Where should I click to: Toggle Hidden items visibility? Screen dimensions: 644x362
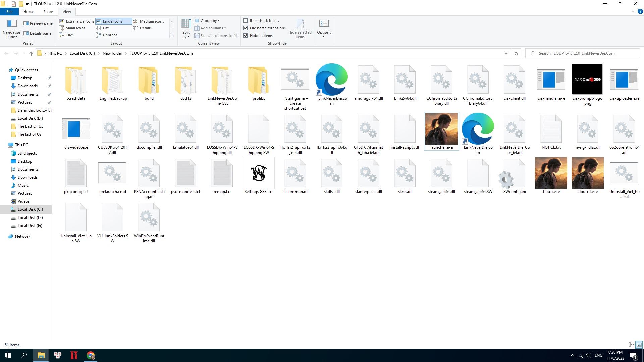click(x=246, y=35)
